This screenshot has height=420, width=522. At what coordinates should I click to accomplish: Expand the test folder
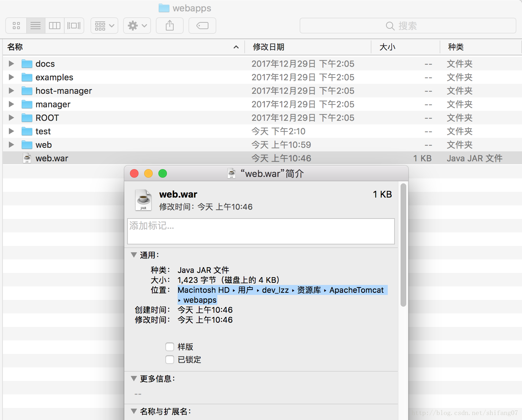11,131
